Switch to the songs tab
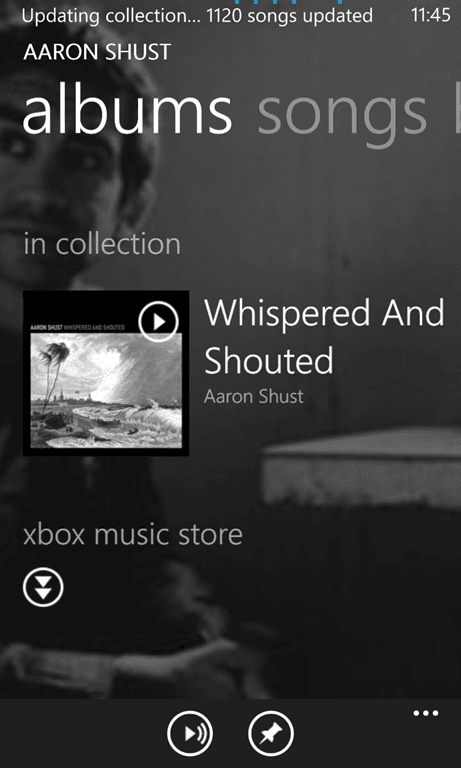Viewport: 461px width, 768px height. coord(342,112)
